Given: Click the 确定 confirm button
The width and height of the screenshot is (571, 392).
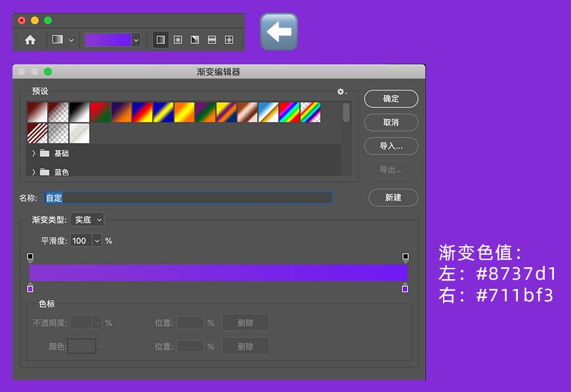Looking at the screenshot, I should click(x=391, y=98).
